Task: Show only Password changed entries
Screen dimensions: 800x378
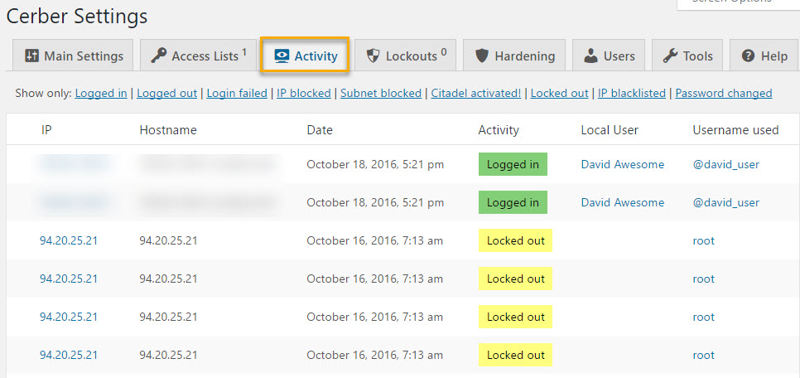Action: (x=723, y=93)
